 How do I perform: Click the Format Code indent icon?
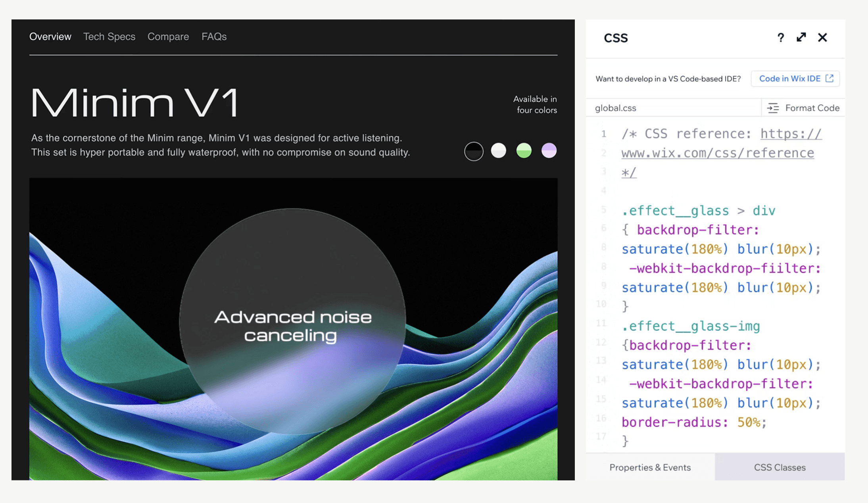pos(773,108)
